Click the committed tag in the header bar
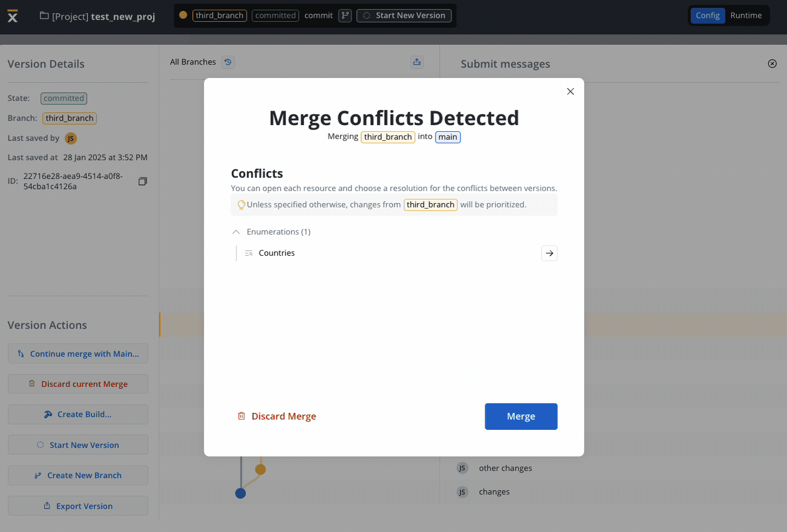This screenshot has width=787, height=532. (x=275, y=16)
